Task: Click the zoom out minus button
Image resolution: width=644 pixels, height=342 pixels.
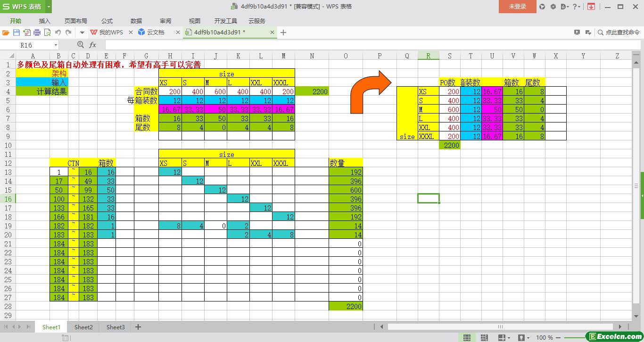Action: pos(559,338)
